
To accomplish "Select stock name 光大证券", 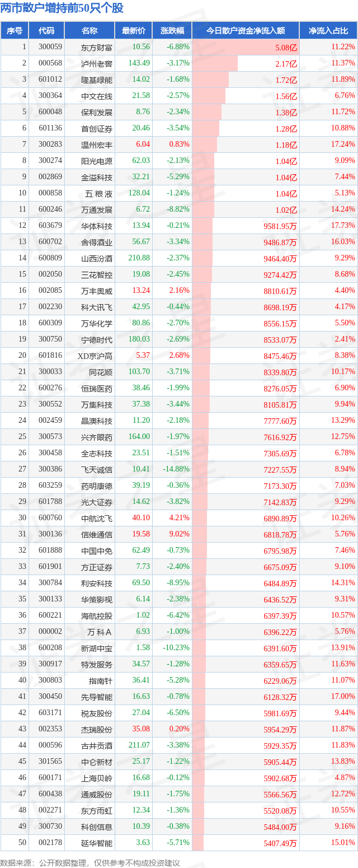I will pos(97,502).
